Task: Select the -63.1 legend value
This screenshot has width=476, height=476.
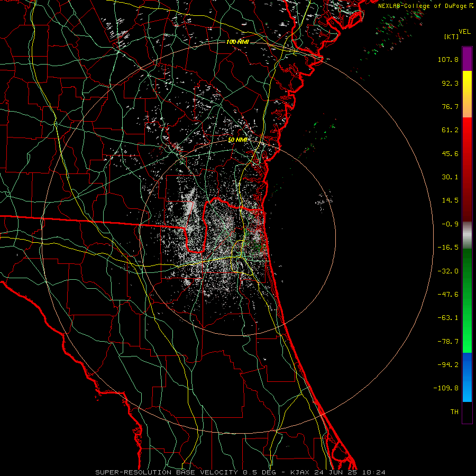Action: [448, 318]
